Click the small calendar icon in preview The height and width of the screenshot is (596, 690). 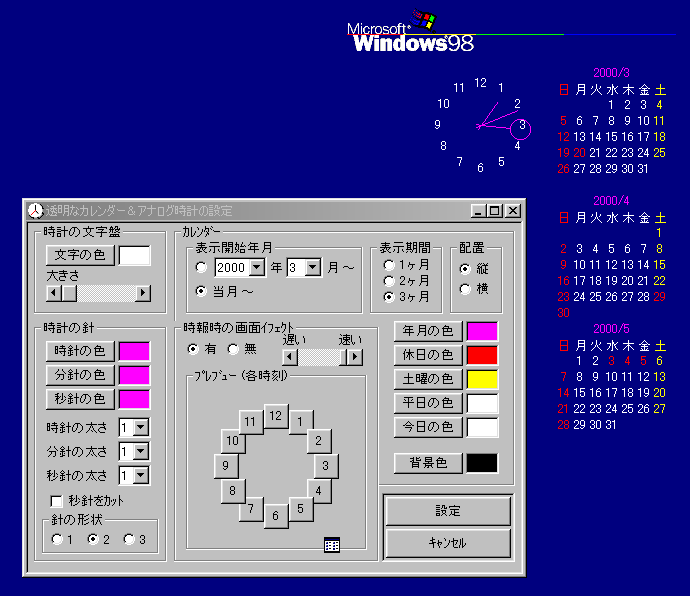(x=332, y=545)
